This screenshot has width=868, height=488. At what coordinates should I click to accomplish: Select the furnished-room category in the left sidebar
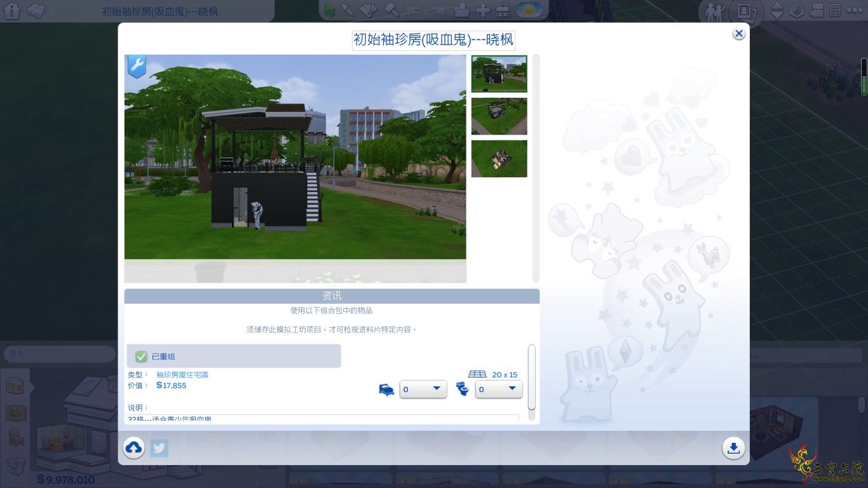click(15, 412)
